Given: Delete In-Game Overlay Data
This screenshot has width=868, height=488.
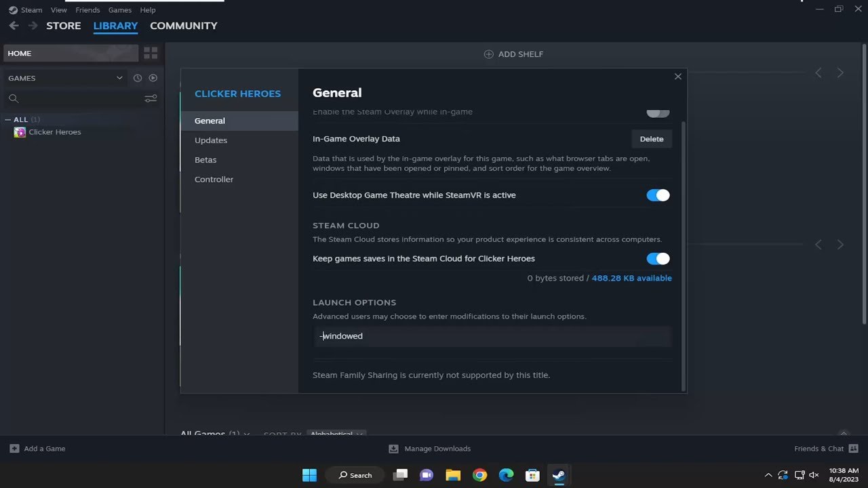Looking at the screenshot, I should pyautogui.click(x=652, y=139).
